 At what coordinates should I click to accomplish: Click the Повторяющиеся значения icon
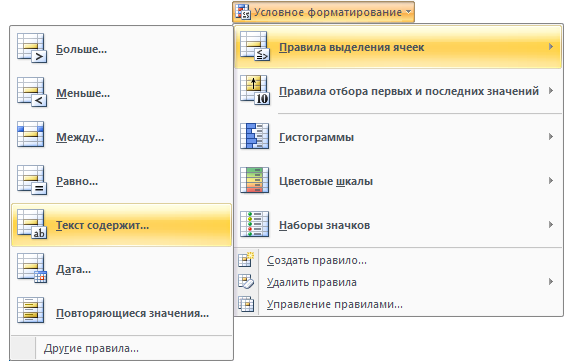coord(31,310)
